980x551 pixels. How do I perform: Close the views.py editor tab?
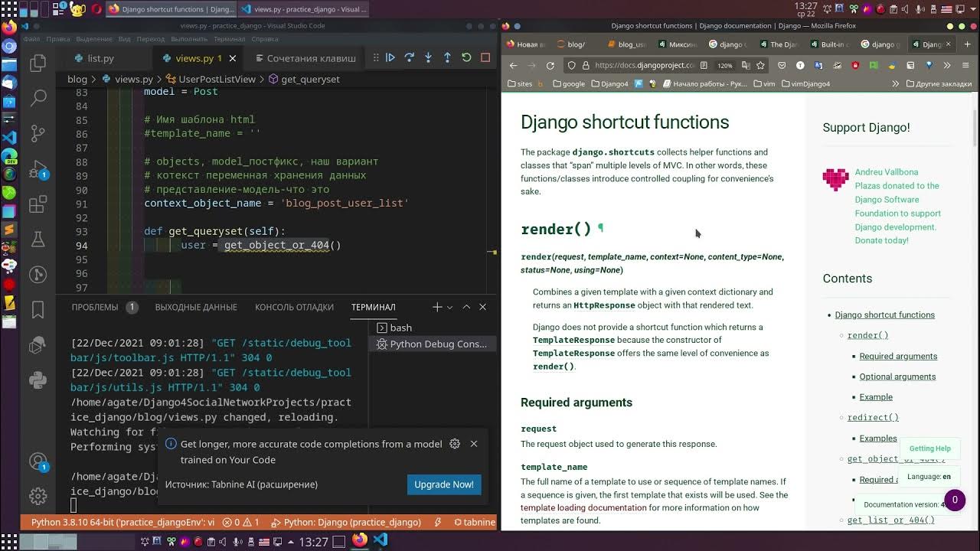(x=233, y=58)
